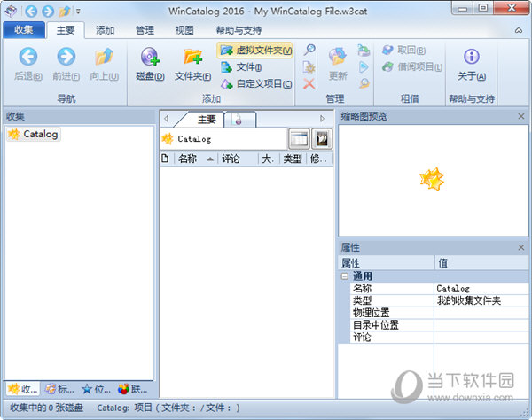Image resolution: width=532 pixels, height=420 pixels.
Task: Open quick access toolbar customize dropdown
Action: pyautogui.click(x=78, y=12)
